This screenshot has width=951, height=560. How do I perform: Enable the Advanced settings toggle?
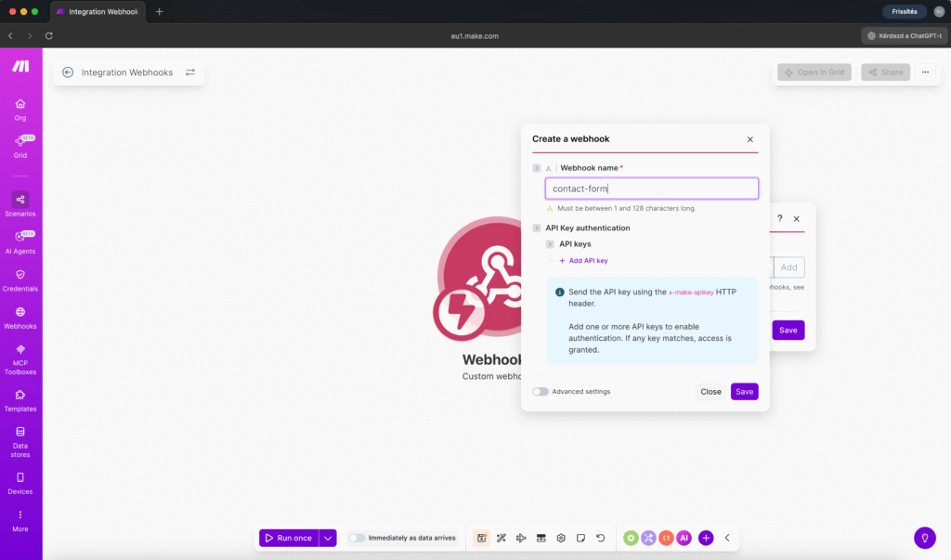(x=540, y=392)
